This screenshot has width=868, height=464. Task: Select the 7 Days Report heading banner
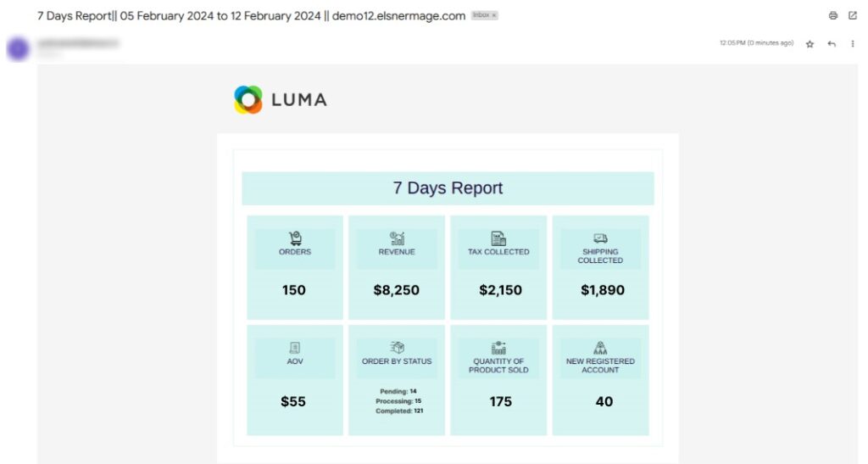[x=448, y=188]
